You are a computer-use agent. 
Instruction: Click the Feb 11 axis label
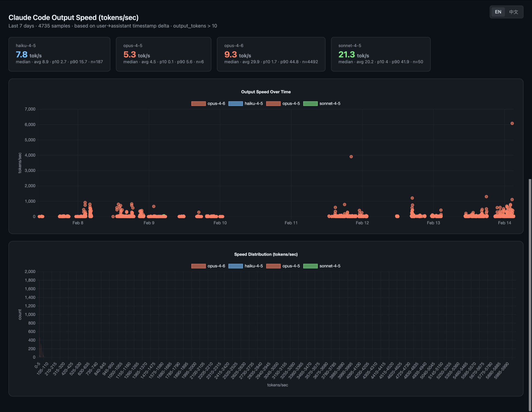coord(291,223)
